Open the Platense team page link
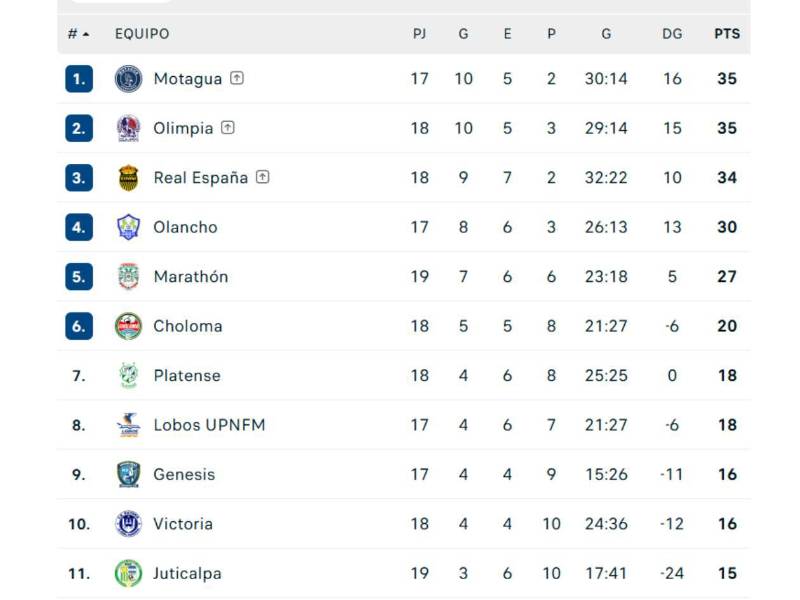 point(186,375)
